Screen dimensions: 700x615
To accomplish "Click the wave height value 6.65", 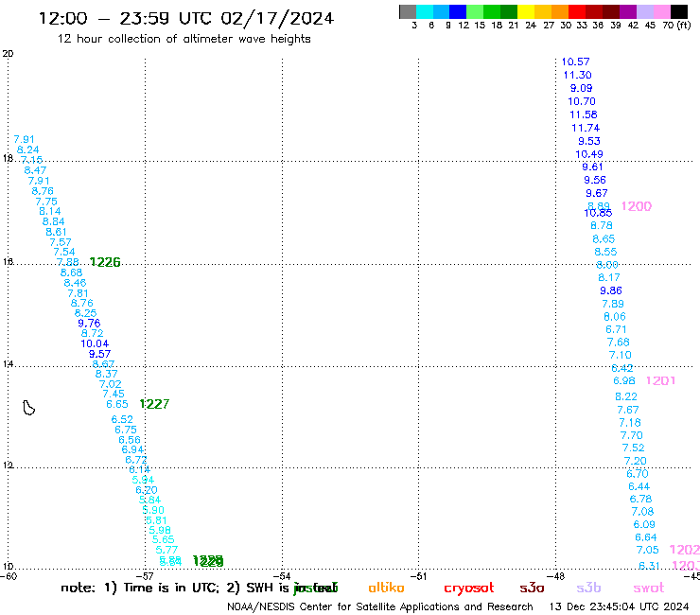I will [117, 404].
